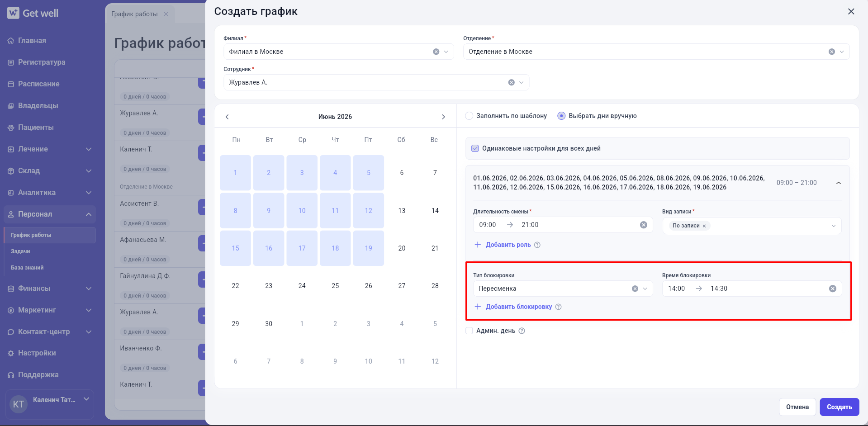Open the База знаний submenu item
Screen dimensions: 868x426
[x=27, y=268]
